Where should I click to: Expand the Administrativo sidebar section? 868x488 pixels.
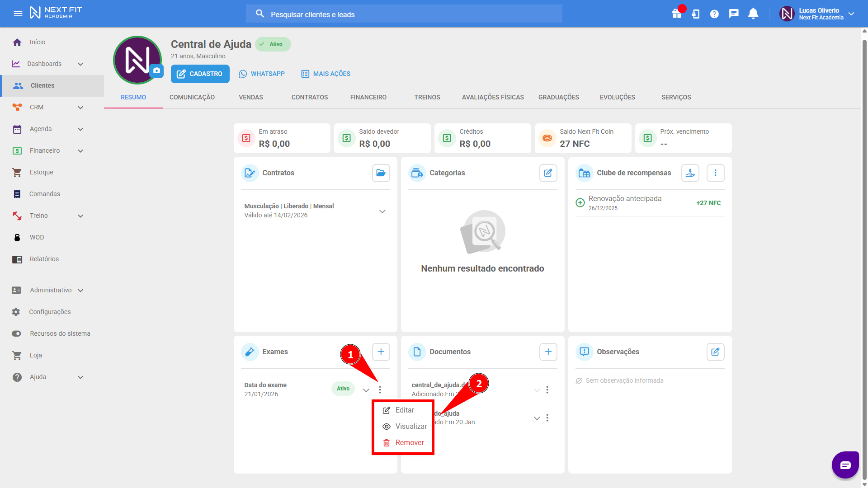point(80,291)
